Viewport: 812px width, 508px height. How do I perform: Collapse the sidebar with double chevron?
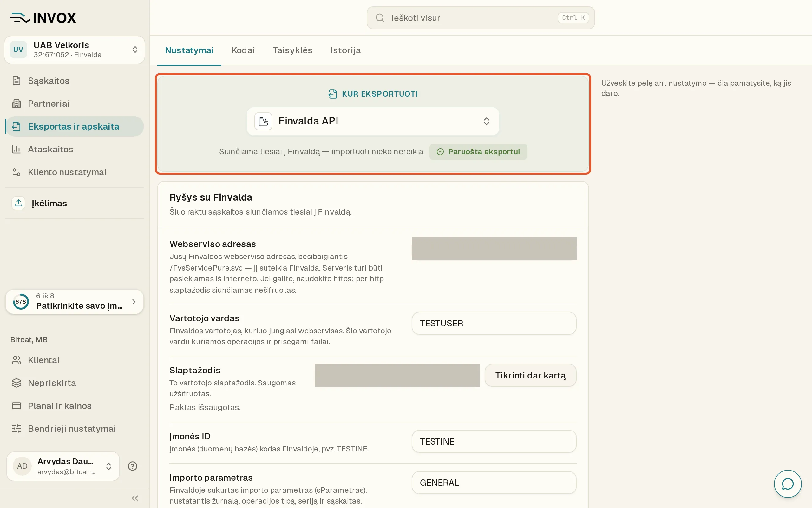click(135, 498)
